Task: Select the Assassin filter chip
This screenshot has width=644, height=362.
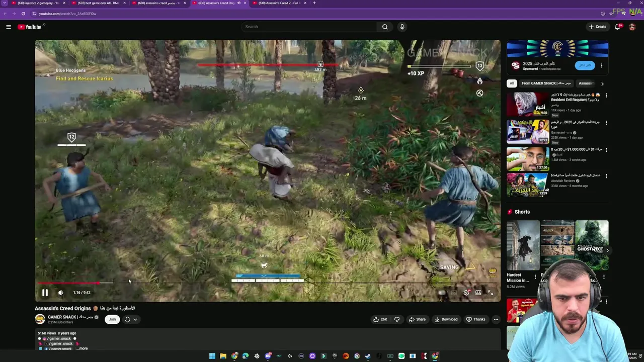Action: (x=587, y=83)
